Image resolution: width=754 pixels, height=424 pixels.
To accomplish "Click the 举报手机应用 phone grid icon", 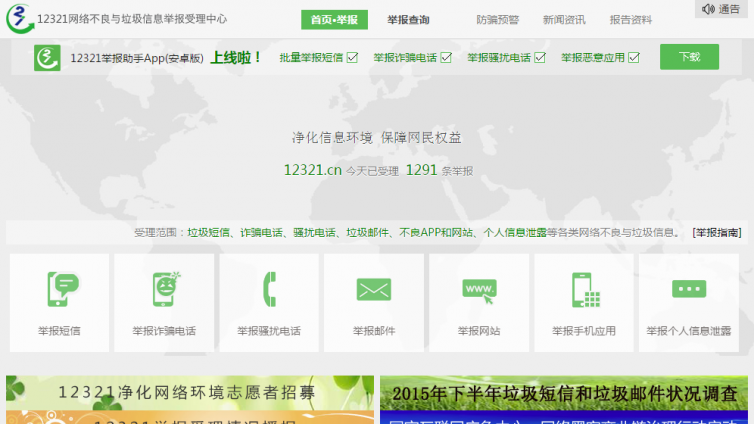I will point(585,290).
